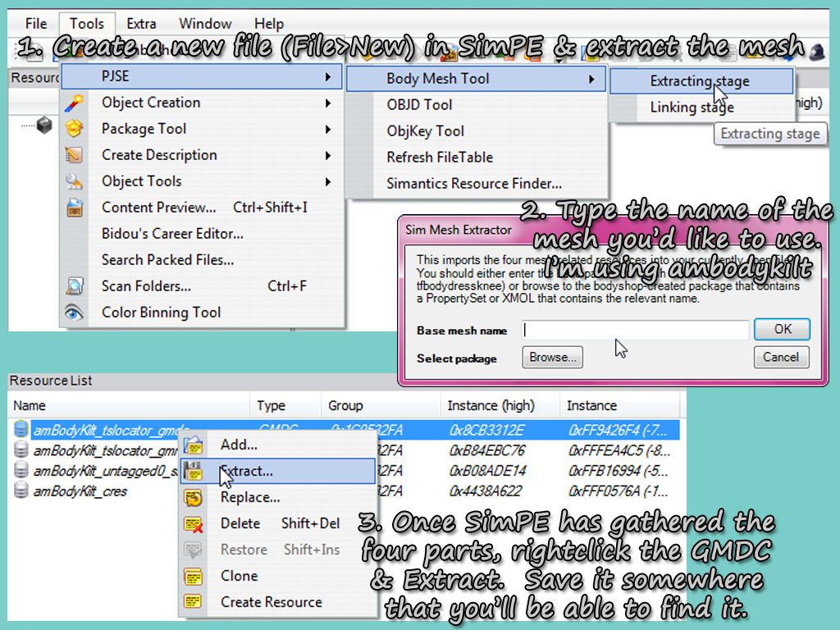This screenshot has width=840, height=630.
Task: Choose Package Tool menu entry
Action: [202, 129]
